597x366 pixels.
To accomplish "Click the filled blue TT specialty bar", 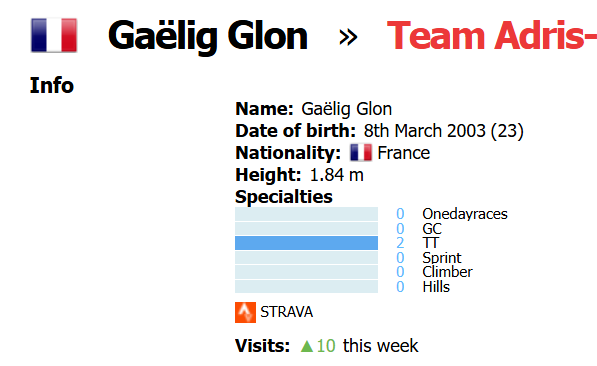I will (x=306, y=243).
